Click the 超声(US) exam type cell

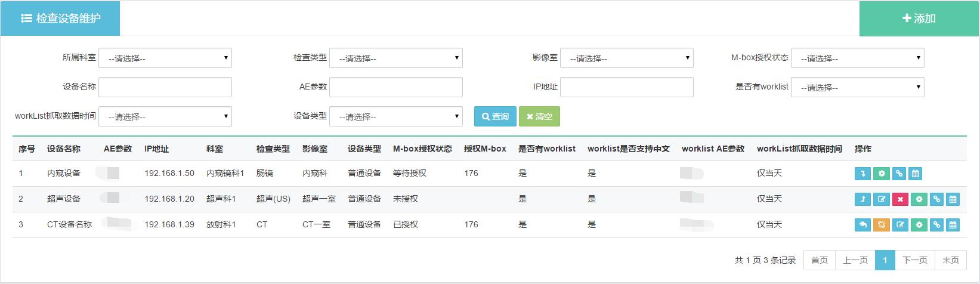pyautogui.click(x=274, y=199)
